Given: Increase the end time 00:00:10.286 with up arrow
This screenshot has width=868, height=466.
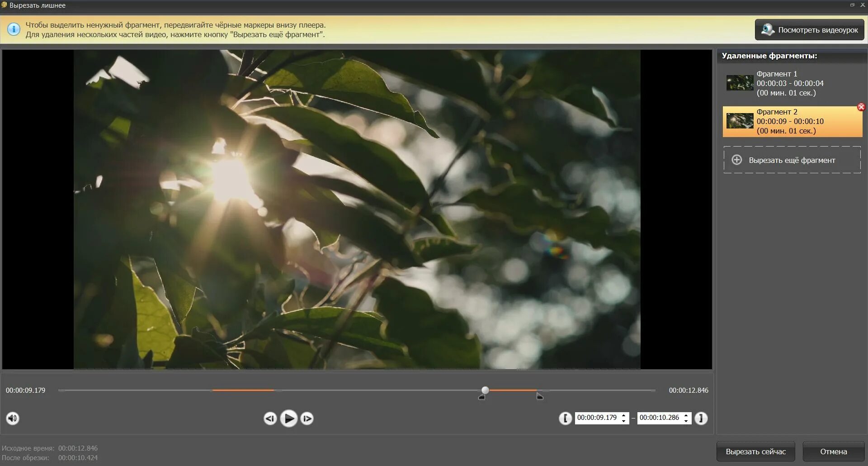Looking at the screenshot, I should click(x=686, y=415).
